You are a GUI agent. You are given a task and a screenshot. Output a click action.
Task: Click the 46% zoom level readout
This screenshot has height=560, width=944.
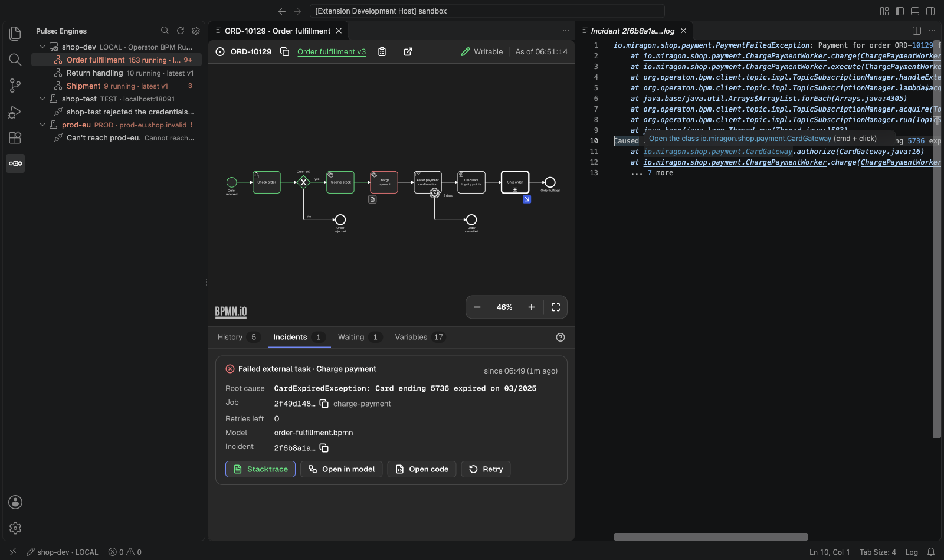pyautogui.click(x=504, y=307)
